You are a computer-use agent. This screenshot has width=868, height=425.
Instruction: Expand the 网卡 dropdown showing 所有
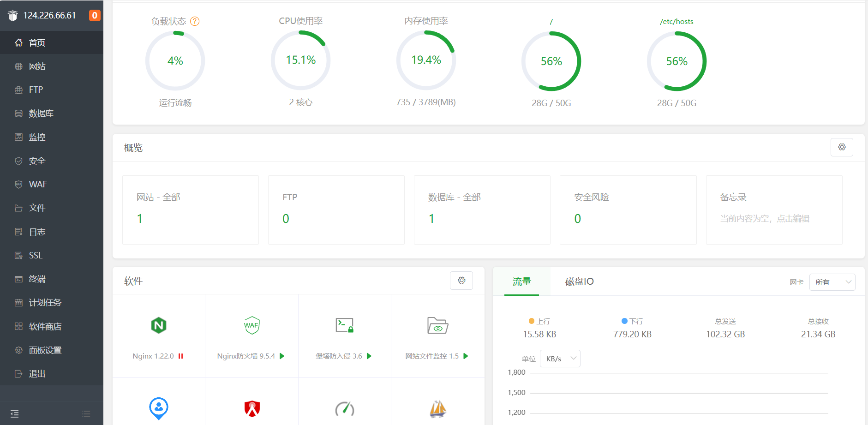pos(832,282)
